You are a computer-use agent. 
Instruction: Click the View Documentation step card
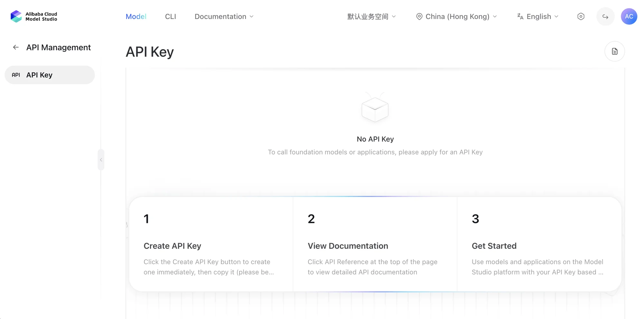(x=375, y=244)
